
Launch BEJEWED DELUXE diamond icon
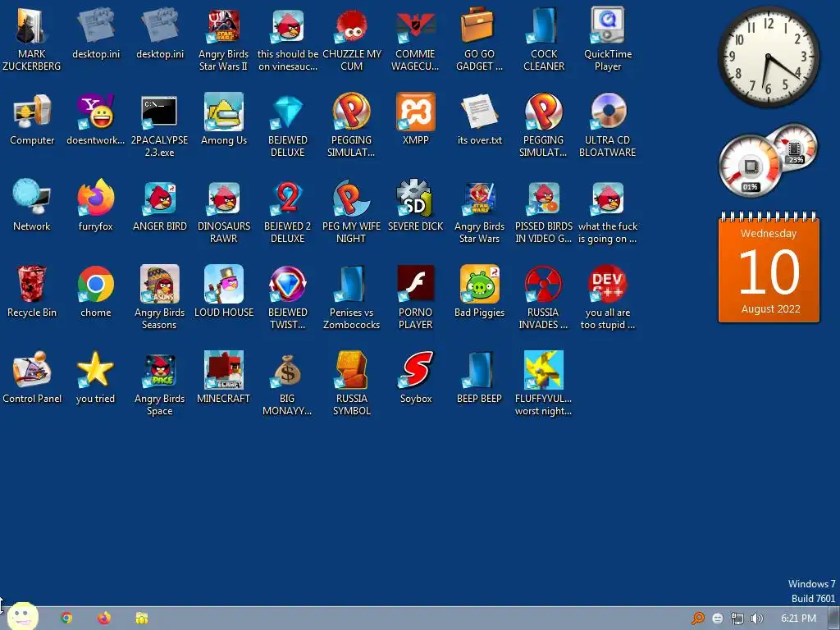[288, 126]
